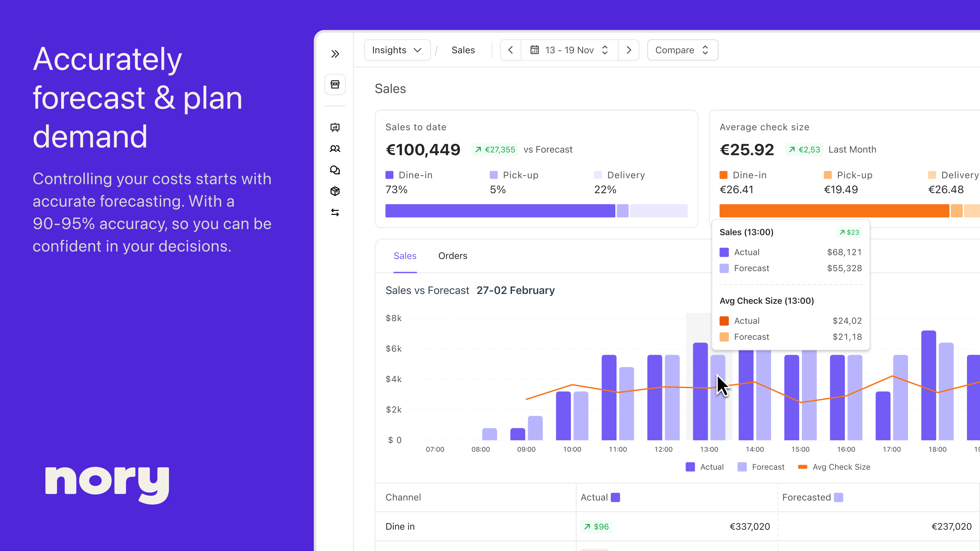Open the Insights dropdown
Image resolution: width=980 pixels, height=551 pixels.
pyautogui.click(x=397, y=50)
